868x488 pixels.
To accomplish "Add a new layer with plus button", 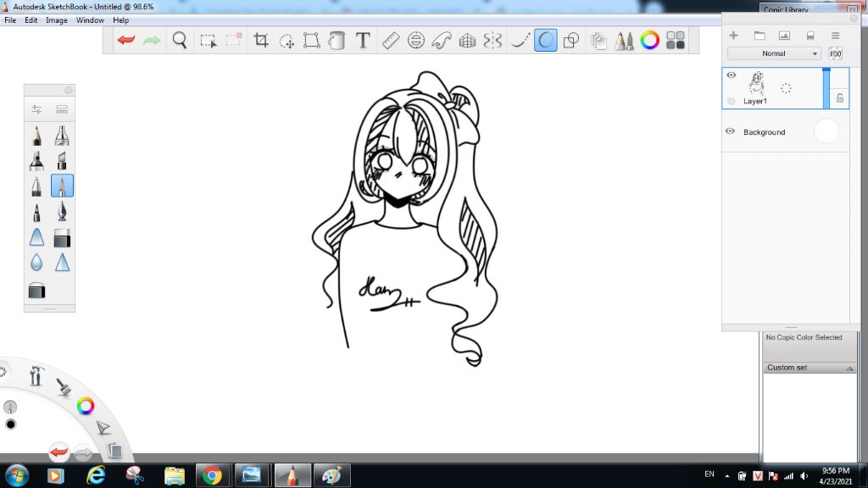I will 733,36.
